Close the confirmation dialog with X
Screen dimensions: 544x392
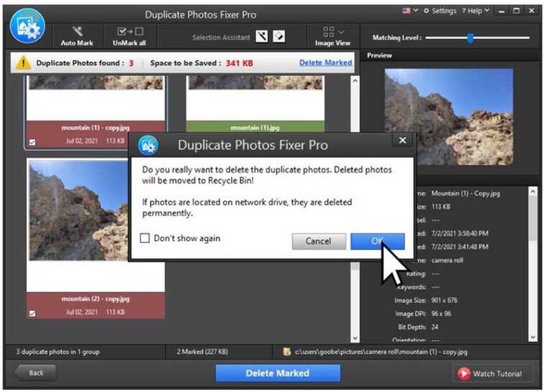(x=402, y=140)
